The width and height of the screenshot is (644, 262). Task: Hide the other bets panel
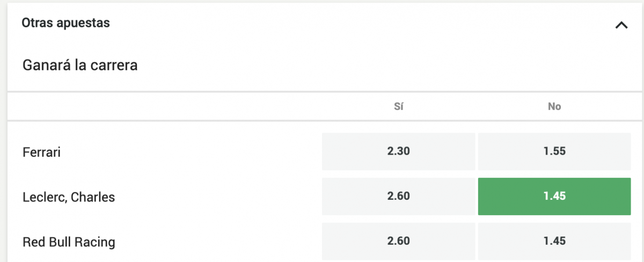621,25
